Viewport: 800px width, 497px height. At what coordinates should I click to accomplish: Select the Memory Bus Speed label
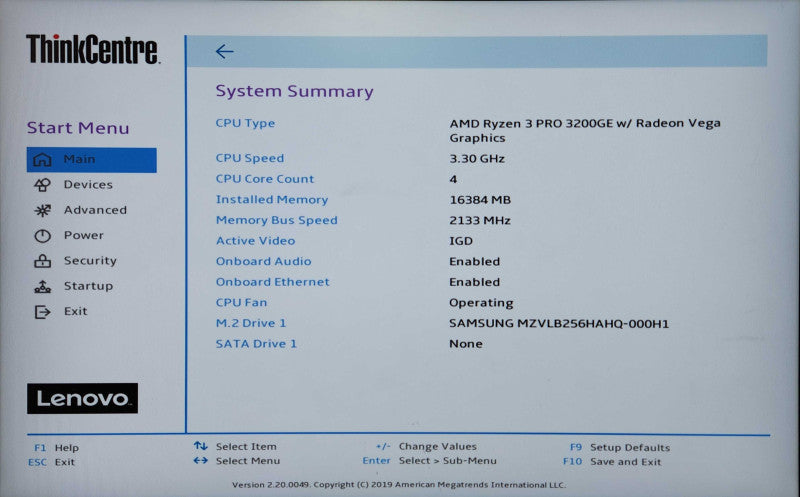pyautogui.click(x=277, y=220)
